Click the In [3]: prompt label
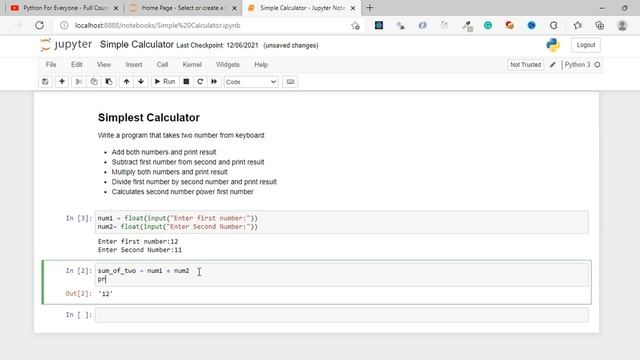 [x=79, y=218]
